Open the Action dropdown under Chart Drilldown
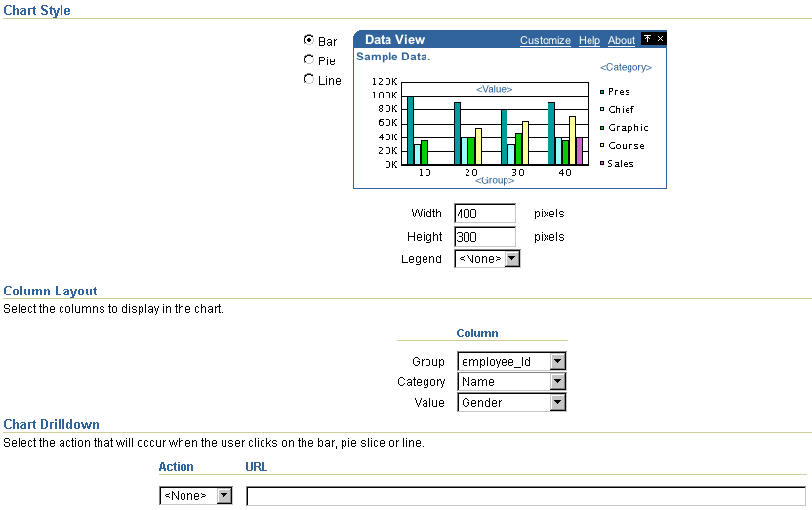The width and height of the screenshot is (812, 510). click(x=196, y=495)
